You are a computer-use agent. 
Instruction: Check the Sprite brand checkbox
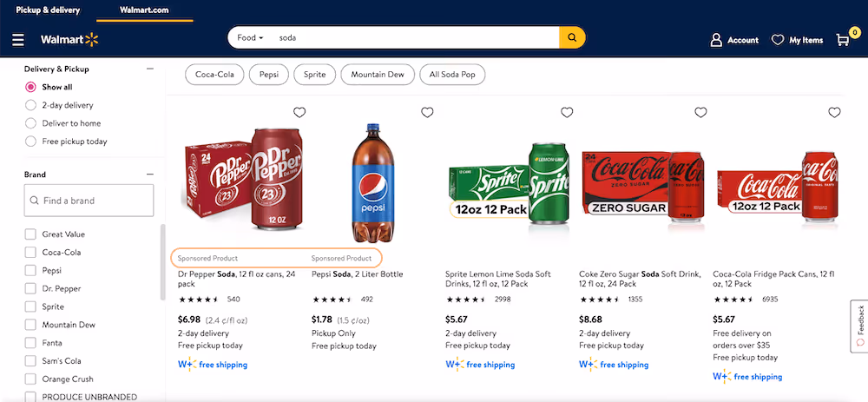point(30,306)
